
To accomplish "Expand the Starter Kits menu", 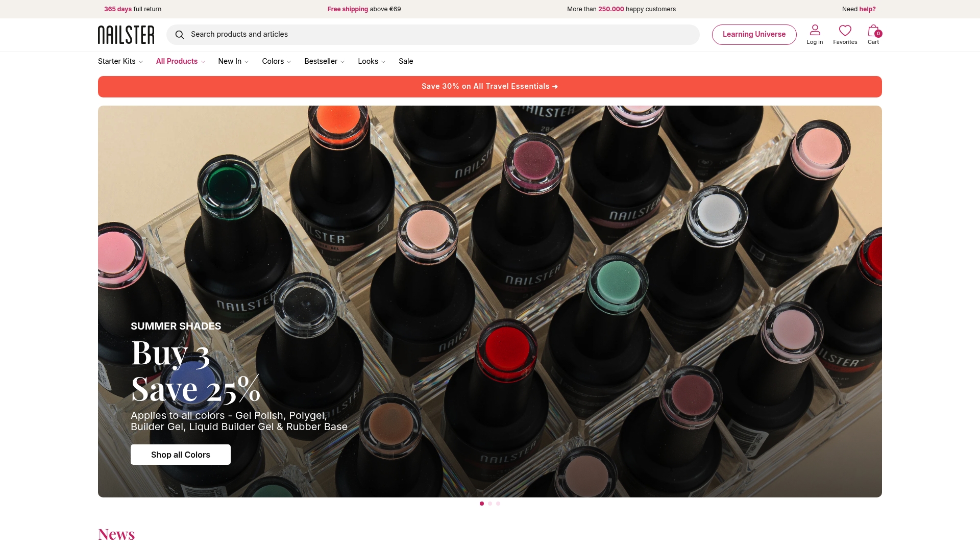I will pos(120,61).
